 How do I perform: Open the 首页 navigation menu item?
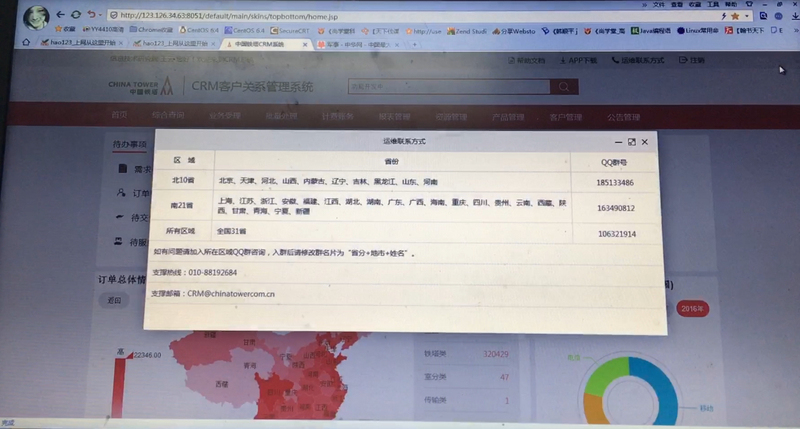[119, 115]
